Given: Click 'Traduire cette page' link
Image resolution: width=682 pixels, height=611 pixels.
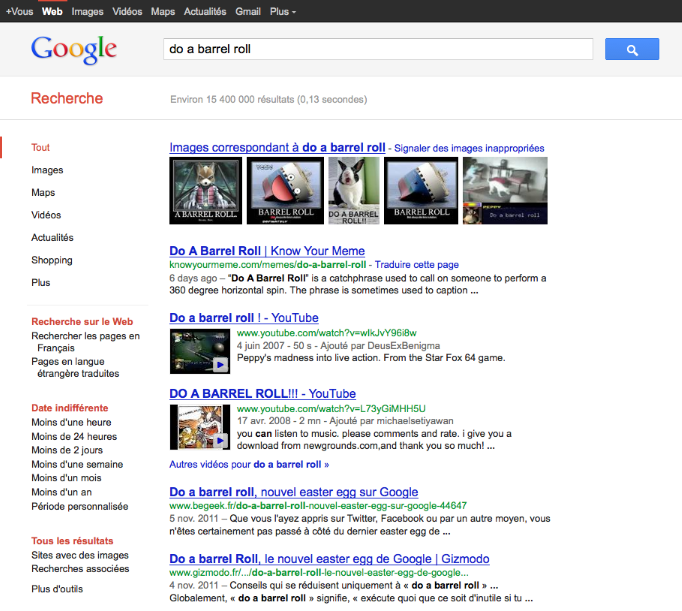Looking at the screenshot, I should (x=417, y=265).
